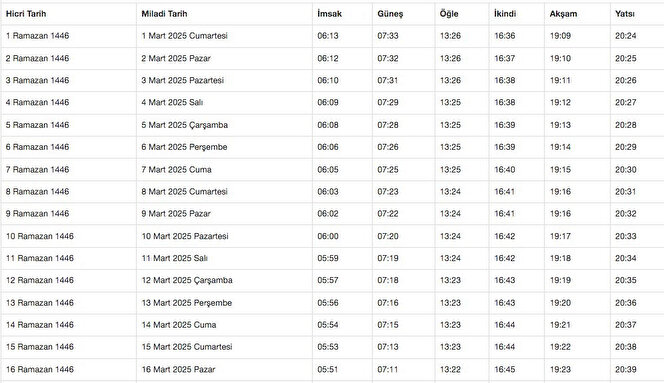
Task: Click the Hicri Tarih column header
Action: [x=26, y=14]
